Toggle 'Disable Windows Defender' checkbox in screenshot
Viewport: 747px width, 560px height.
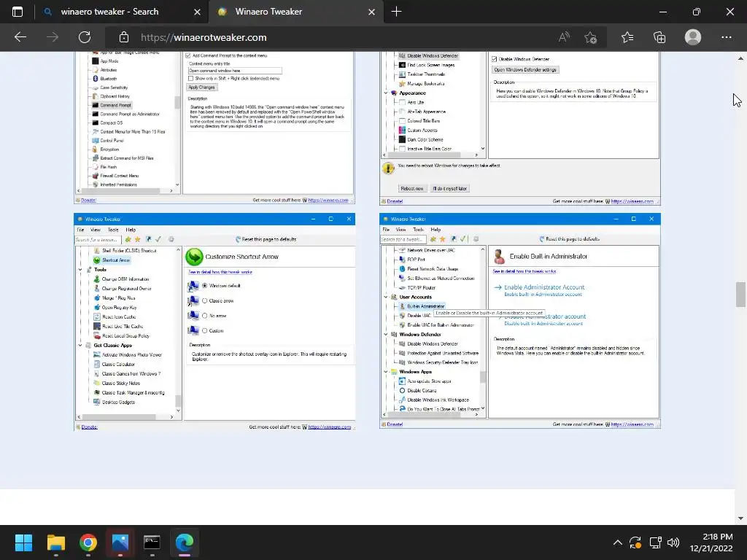click(495, 59)
